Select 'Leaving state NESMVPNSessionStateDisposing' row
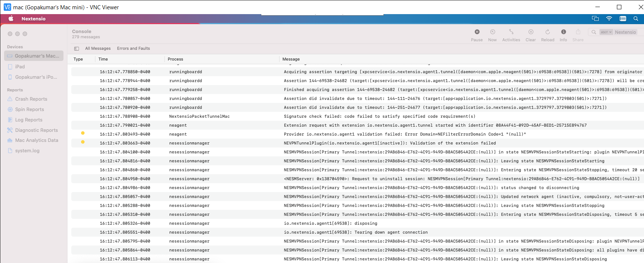Screen dimensions: 644x263 (357, 259)
